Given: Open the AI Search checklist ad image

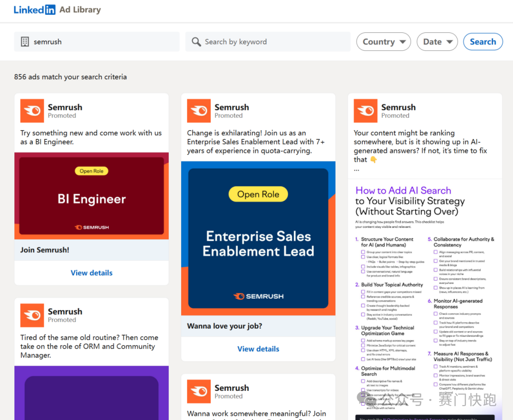Looking at the screenshot, I should [425, 296].
